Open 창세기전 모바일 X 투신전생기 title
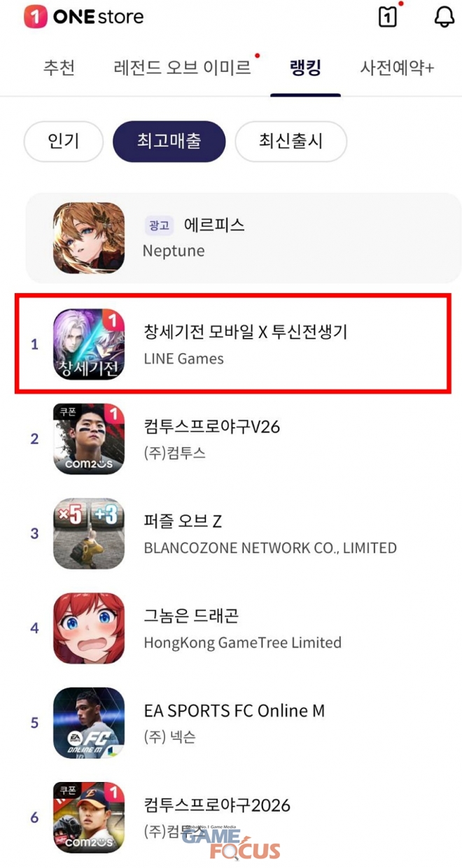Screen dimensions: 462x868 click(x=246, y=332)
